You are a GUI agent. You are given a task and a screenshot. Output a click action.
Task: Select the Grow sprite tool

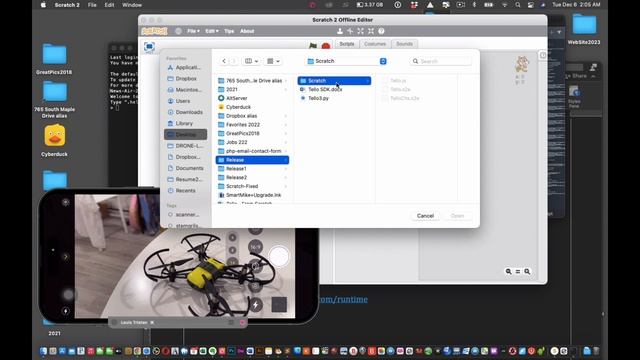[360, 31]
